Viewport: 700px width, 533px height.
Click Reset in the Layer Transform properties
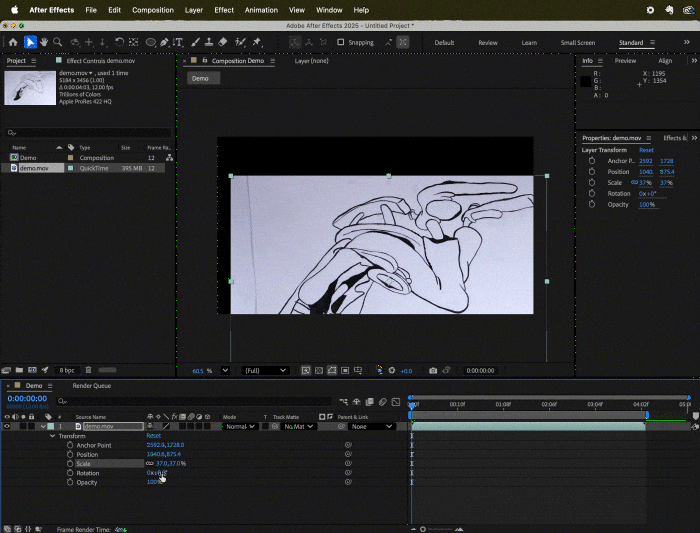(646, 150)
